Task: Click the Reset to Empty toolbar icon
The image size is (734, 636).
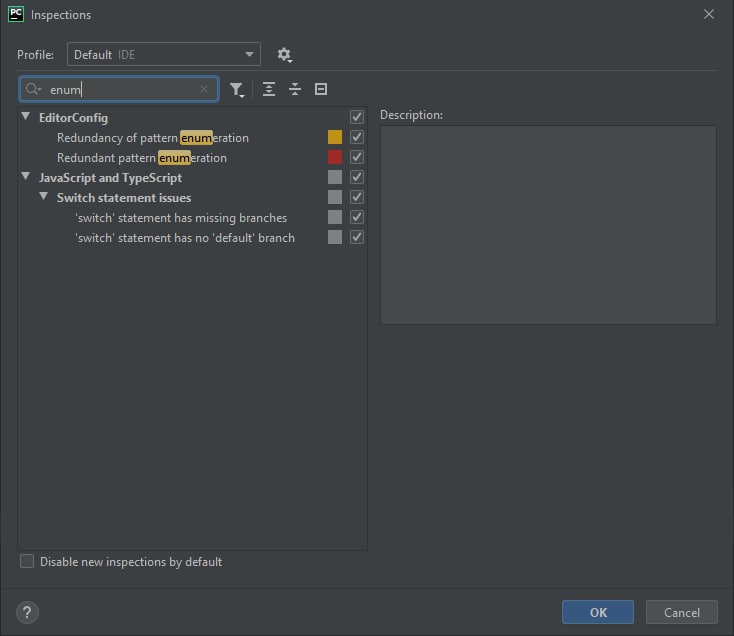Action: pos(321,89)
